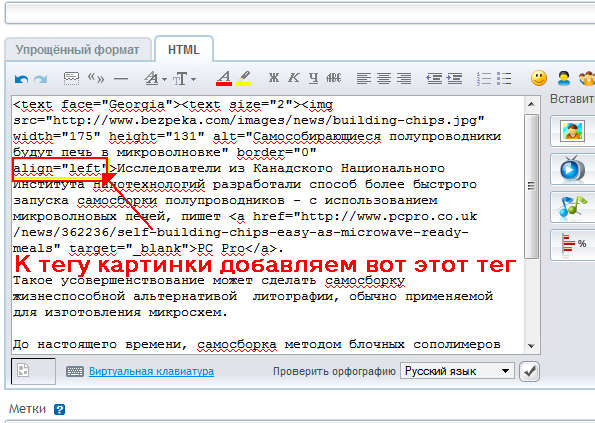
Task: Insert quotation marks «» icon
Action: (x=96, y=78)
